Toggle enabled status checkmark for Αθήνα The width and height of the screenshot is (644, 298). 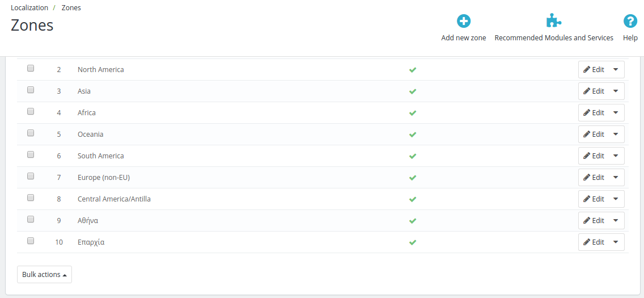click(413, 221)
